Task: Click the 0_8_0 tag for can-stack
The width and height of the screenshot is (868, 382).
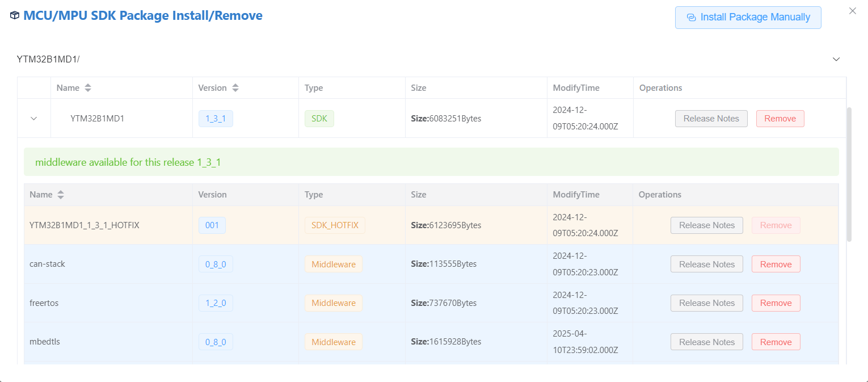Action: coord(216,264)
